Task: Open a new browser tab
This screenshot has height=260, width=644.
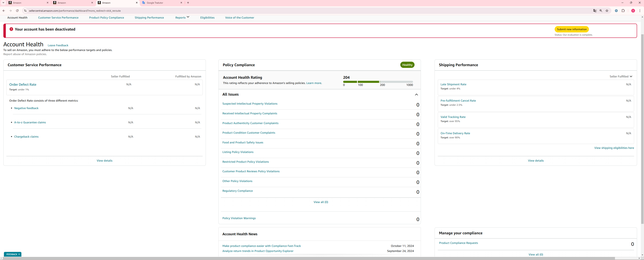Action: [188, 3]
